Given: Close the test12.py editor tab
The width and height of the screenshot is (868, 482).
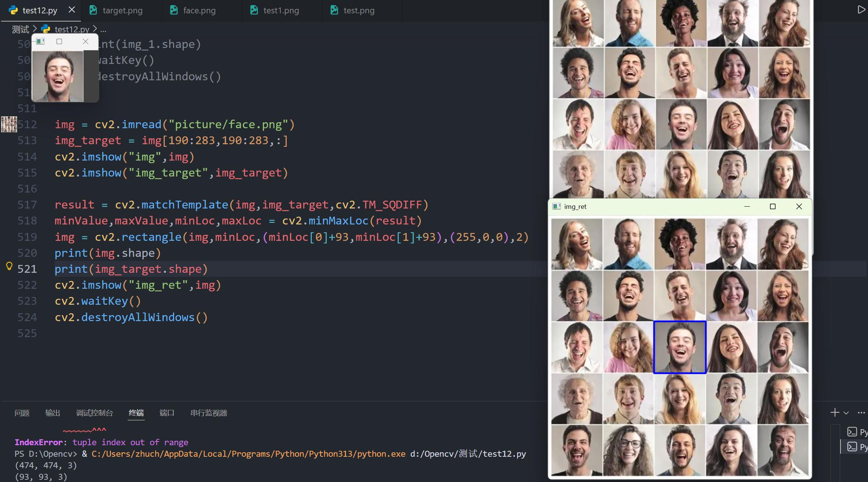Looking at the screenshot, I should pyautogui.click(x=72, y=10).
